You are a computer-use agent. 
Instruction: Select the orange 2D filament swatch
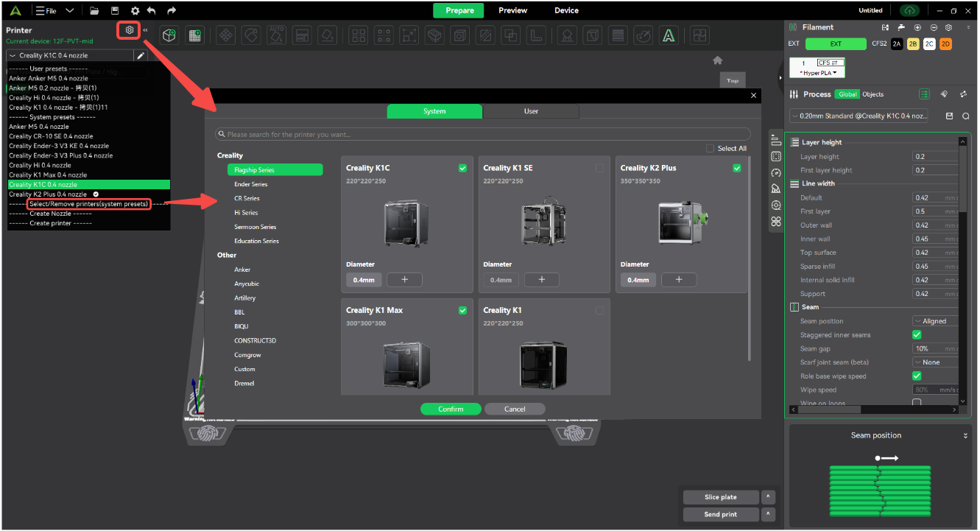pos(945,44)
